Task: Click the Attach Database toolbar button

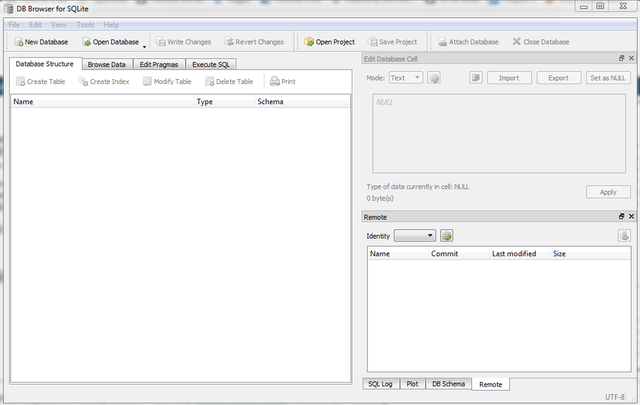Action: 468,42
